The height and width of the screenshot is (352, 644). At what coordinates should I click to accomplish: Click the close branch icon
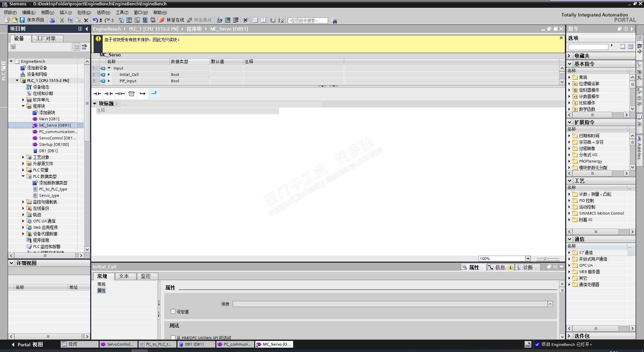click(x=154, y=93)
